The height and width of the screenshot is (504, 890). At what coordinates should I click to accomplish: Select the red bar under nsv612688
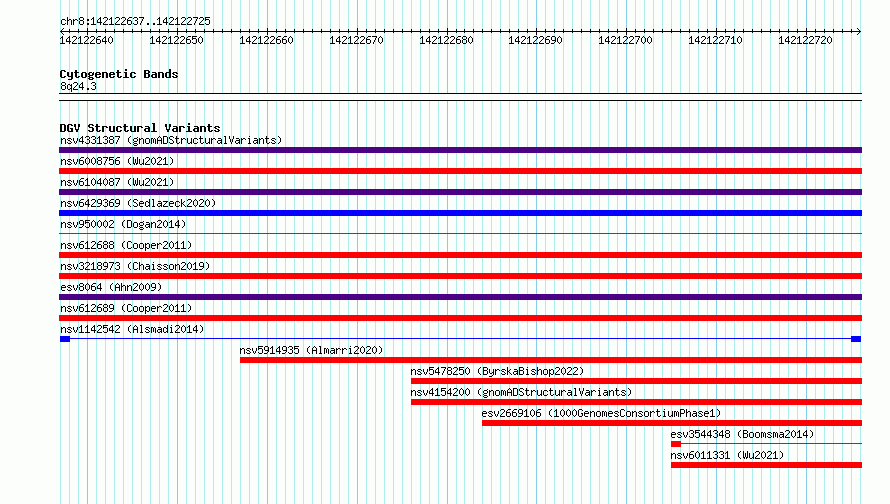click(x=460, y=255)
